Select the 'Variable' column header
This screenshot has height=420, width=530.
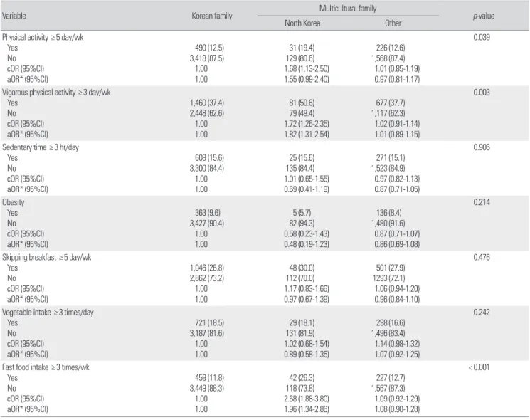(x=14, y=16)
